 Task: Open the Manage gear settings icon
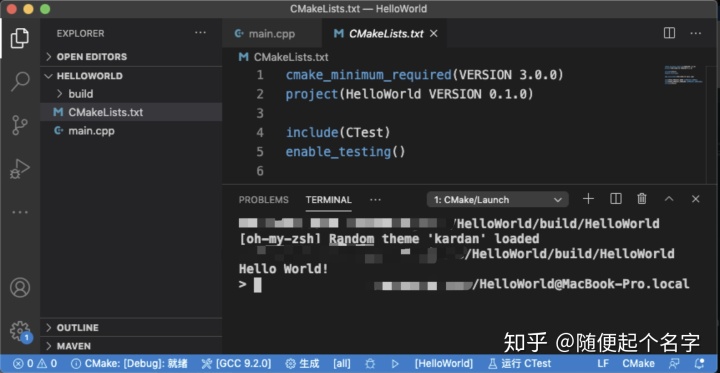20,331
